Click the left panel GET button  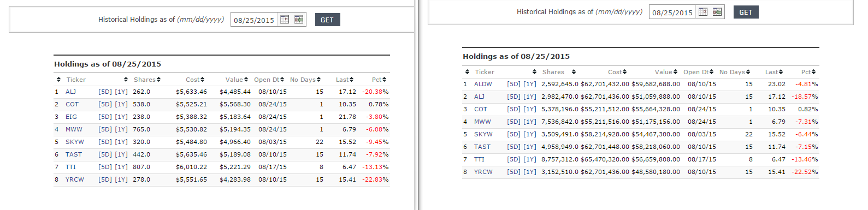click(x=327, y=20)
